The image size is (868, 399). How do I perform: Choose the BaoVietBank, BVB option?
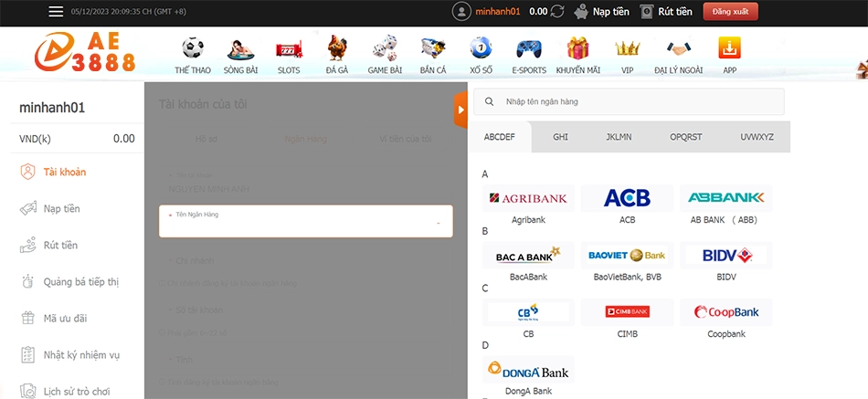627,262
